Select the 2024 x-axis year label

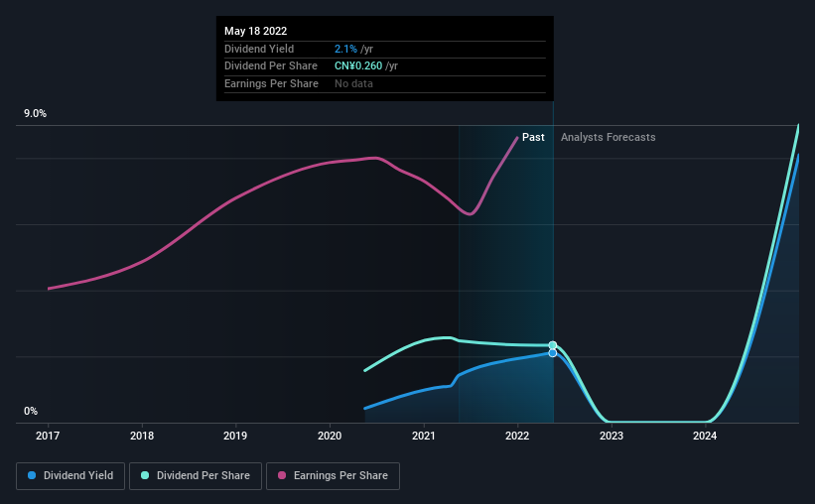(x=705, y=436)
